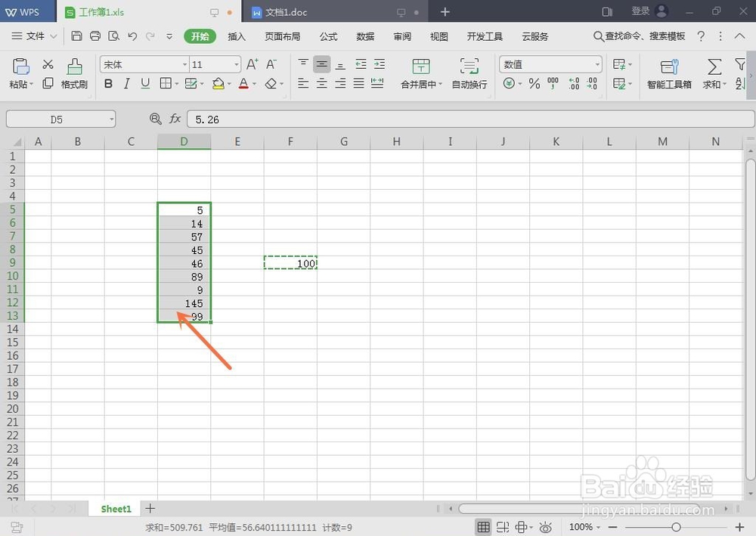Click the Increase Font Size icon
The image size is (756, 536).
251,64
